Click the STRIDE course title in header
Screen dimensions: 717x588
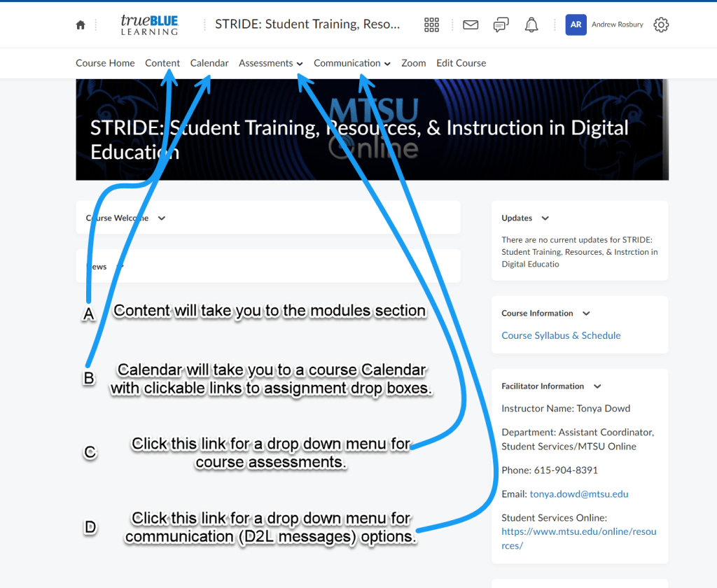[x=307, y=24]
